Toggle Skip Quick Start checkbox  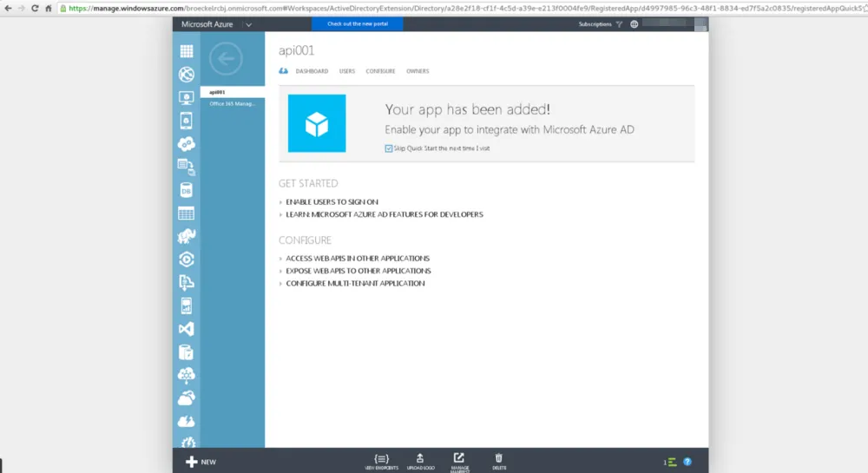point(389,148)
